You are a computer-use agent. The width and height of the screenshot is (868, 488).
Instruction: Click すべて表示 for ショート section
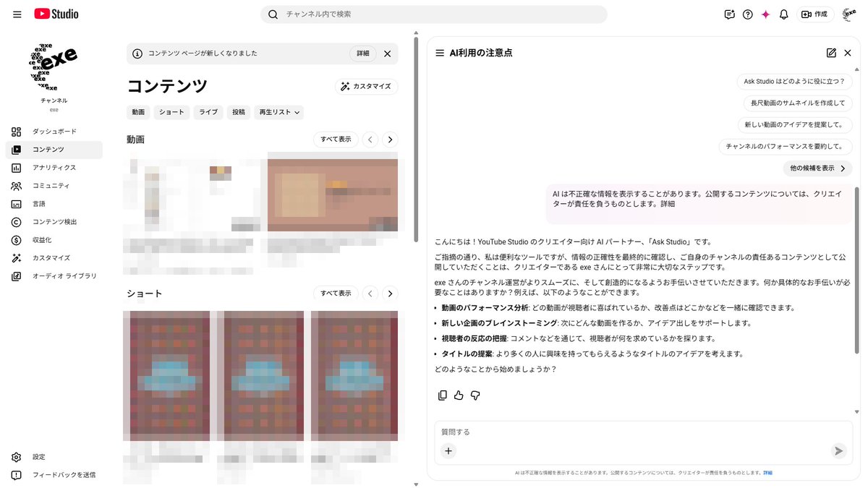pos(336,294)
